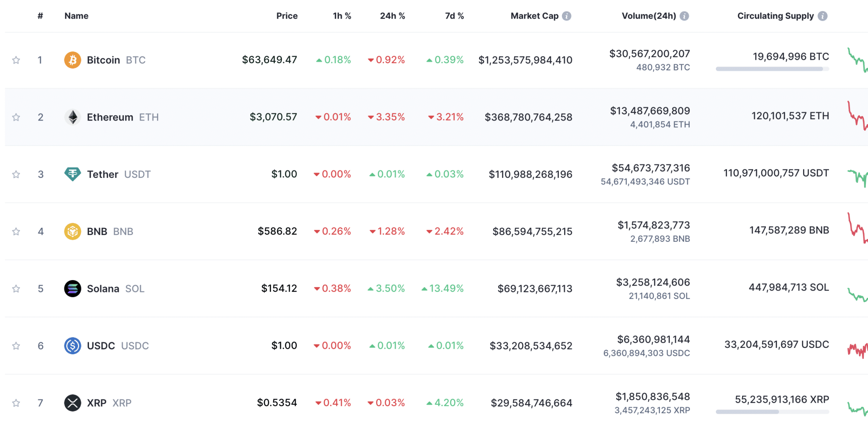Click the Bitcoin coin logo
The image size is (868, 426).
click(72, 60)
